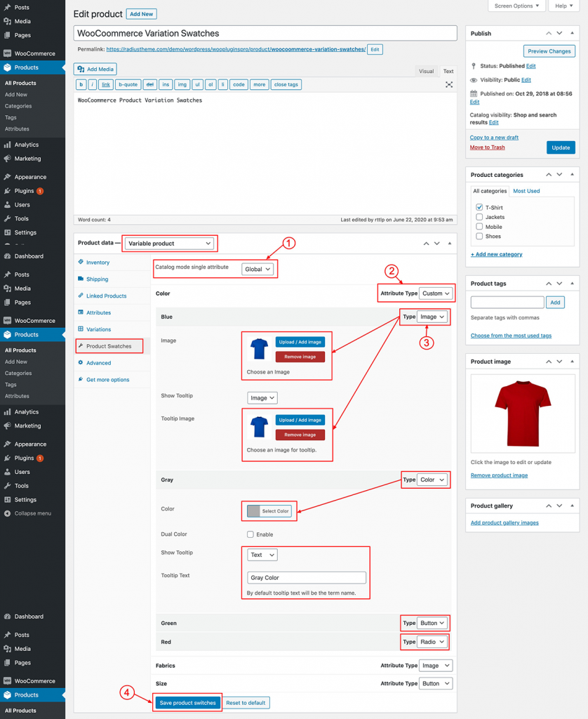Screen dimensions: 588x719
Task: Open the Green term Type dropdown
Action: tap(432, 624)
